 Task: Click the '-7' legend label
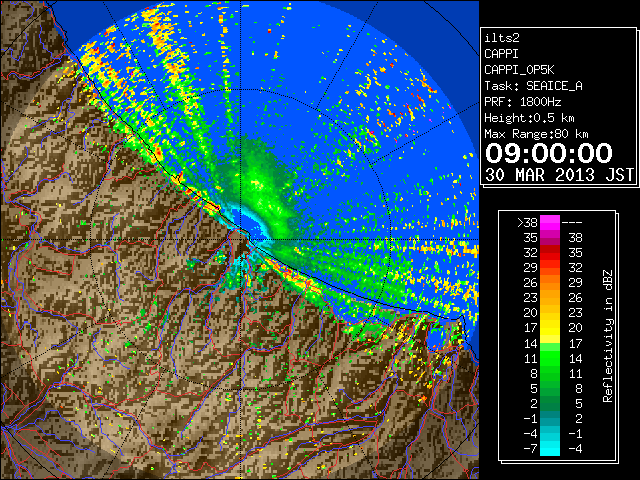point(530,449)
